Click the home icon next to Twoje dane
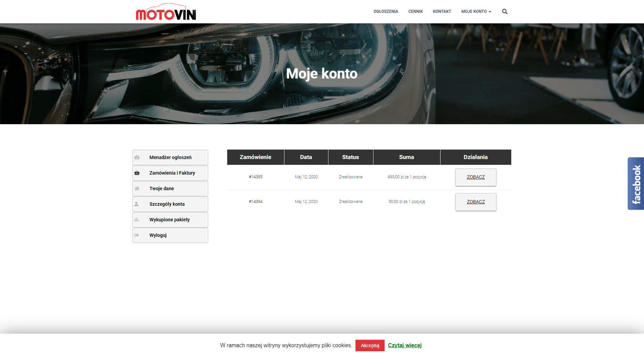644x357 pixels. 137,188
